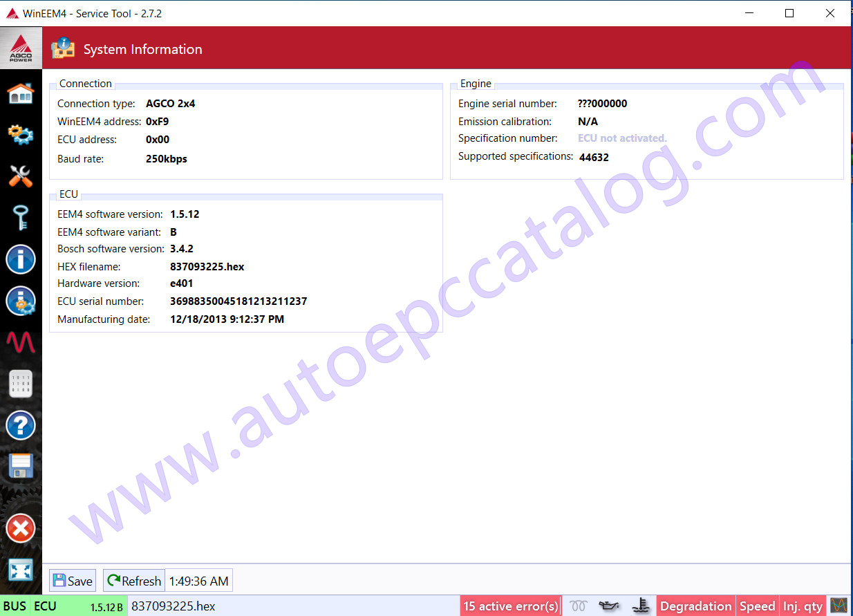Viewport: 853px width, 616px height.
Task: Click the Refresh button
Action: [134, 581]
